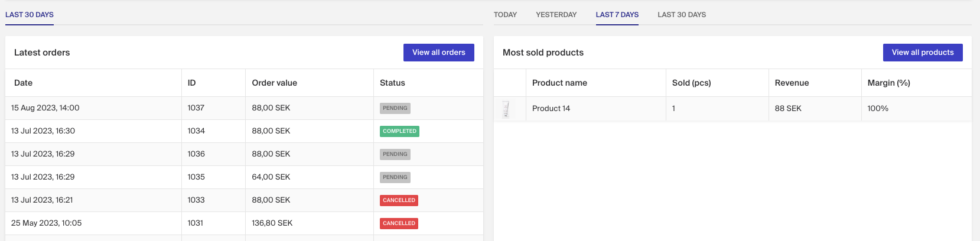Open Last 30 Days tab above Most sold products

pos(682,15)
